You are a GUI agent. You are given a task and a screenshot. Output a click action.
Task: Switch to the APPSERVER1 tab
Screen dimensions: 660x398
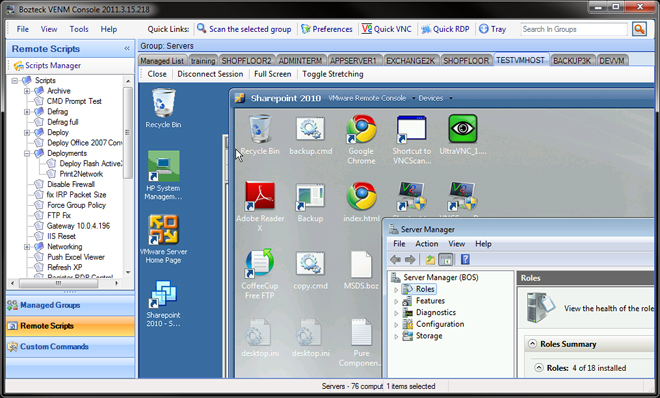click(x=353, y=61)
